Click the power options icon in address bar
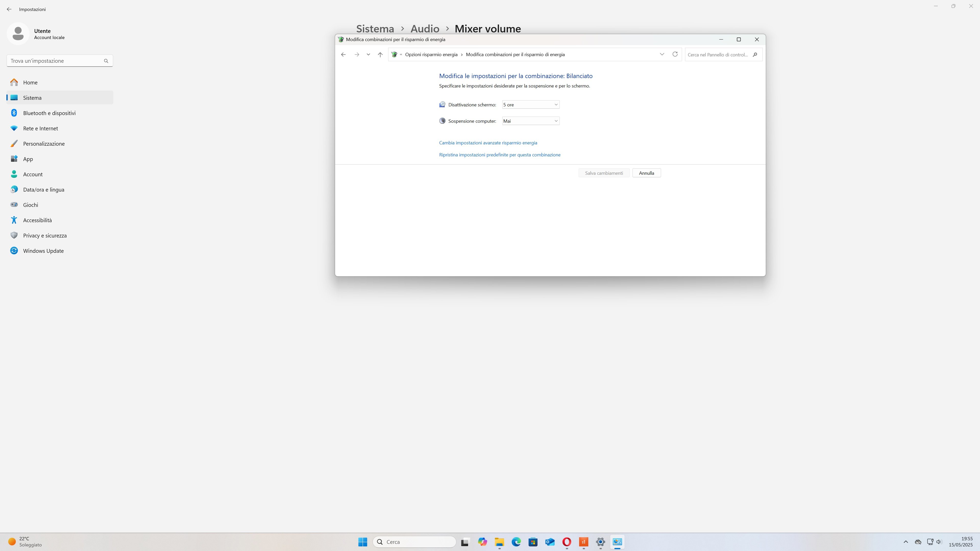Viewport: 980px width, 551px height. [394, 54]
